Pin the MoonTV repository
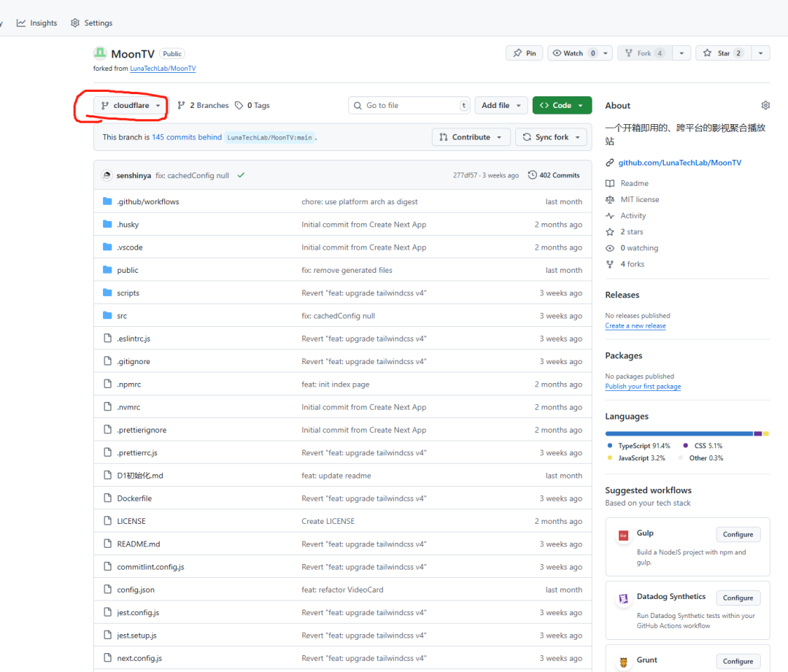This screenshot has width=788, height=672. [x=524, y=53]
